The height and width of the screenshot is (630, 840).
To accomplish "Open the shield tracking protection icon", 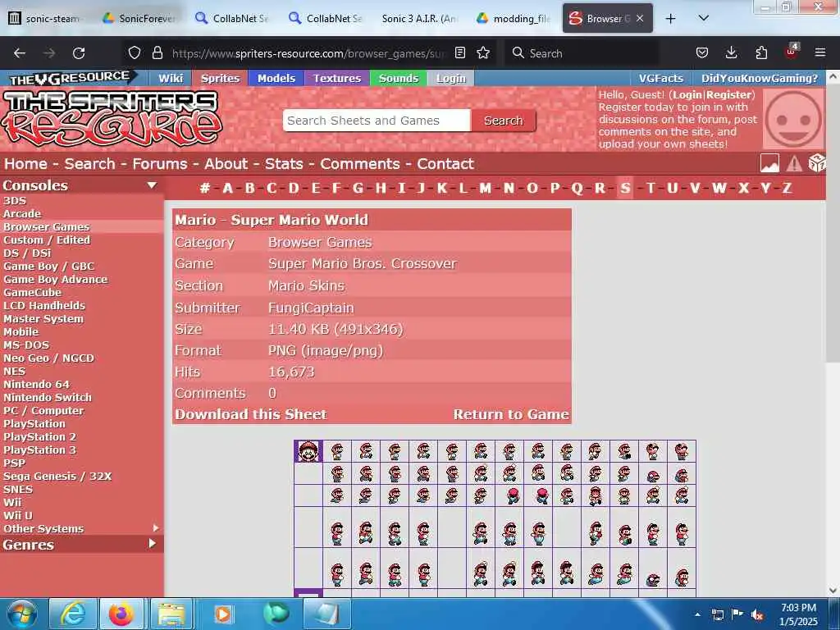I will coord(135,52).
